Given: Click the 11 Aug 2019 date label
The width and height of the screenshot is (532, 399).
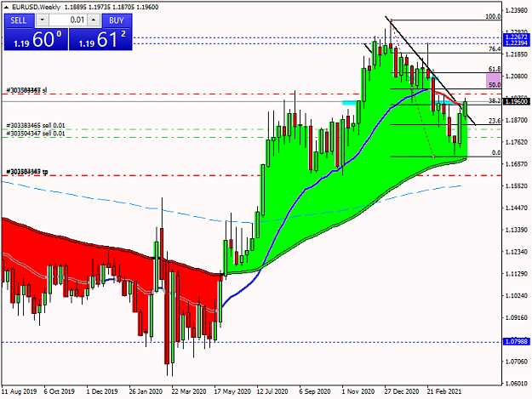Looking at the screenshot, I should click(x=20, y=391).
